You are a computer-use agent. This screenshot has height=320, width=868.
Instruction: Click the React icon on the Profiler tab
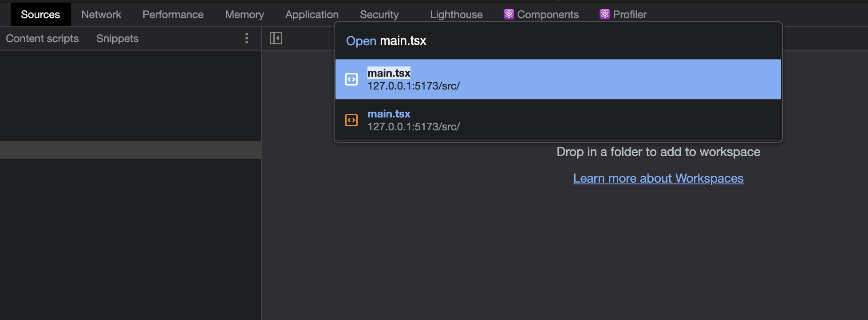point(604,14)
